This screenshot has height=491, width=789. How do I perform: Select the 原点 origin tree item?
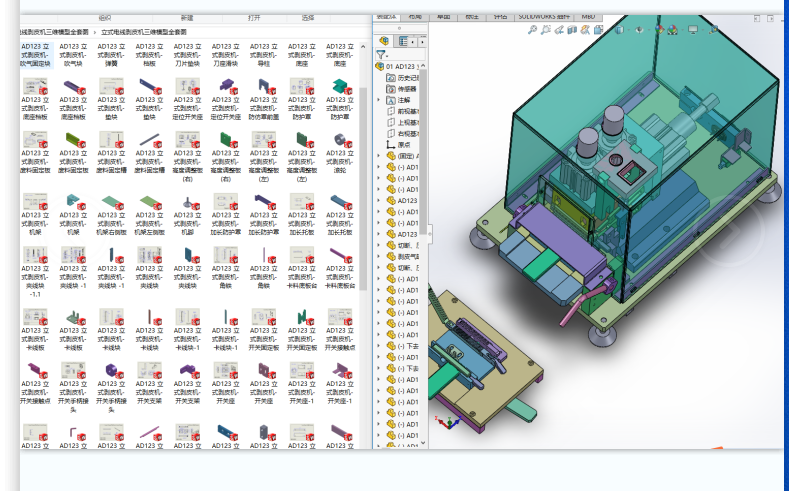click(x=405, y=144)
